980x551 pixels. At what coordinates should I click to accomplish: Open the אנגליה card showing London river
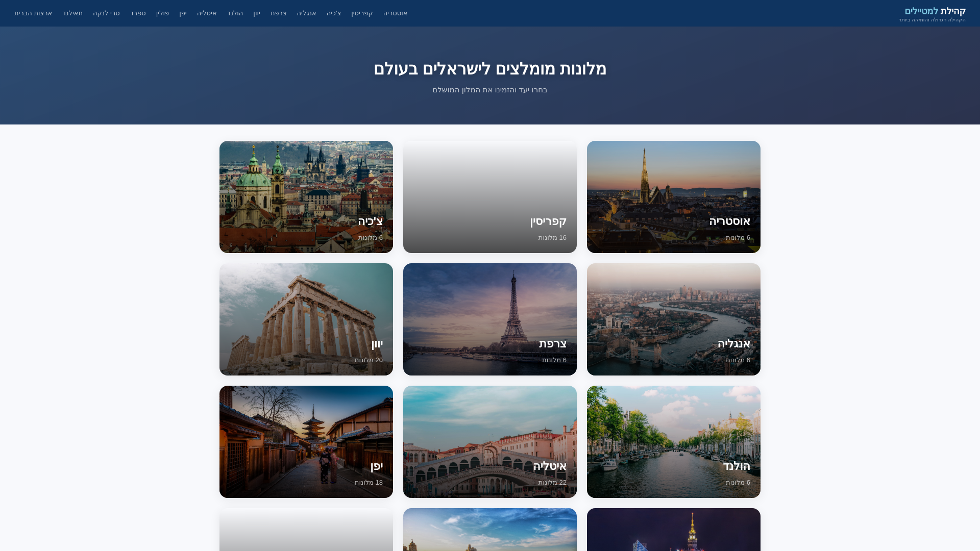674,319
